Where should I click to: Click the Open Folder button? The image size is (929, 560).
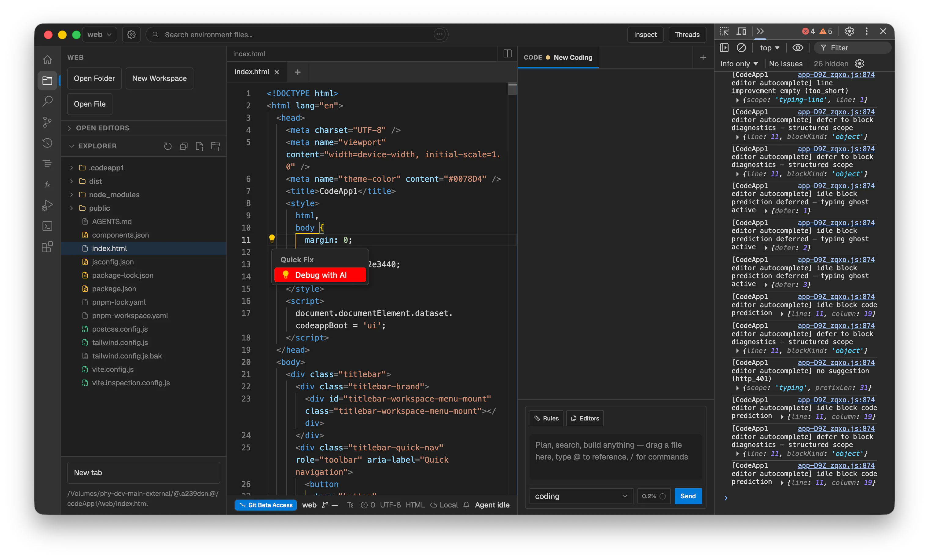tap(94, 78)
